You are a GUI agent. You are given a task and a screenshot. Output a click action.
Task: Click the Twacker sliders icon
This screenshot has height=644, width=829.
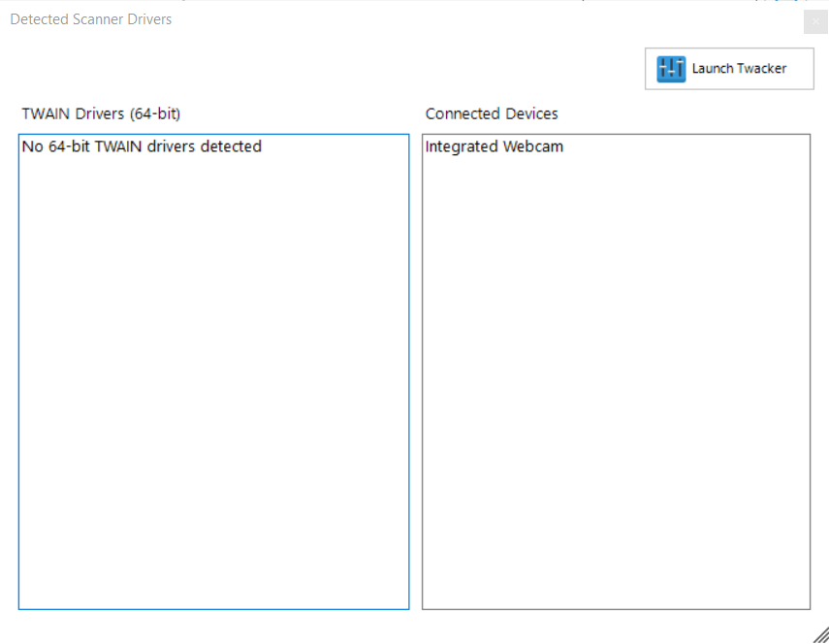671,69
